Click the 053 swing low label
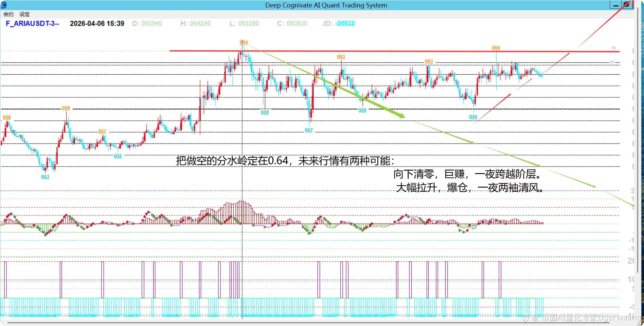The width and height of the screenshot is (644, 326). tap(45, 177)
